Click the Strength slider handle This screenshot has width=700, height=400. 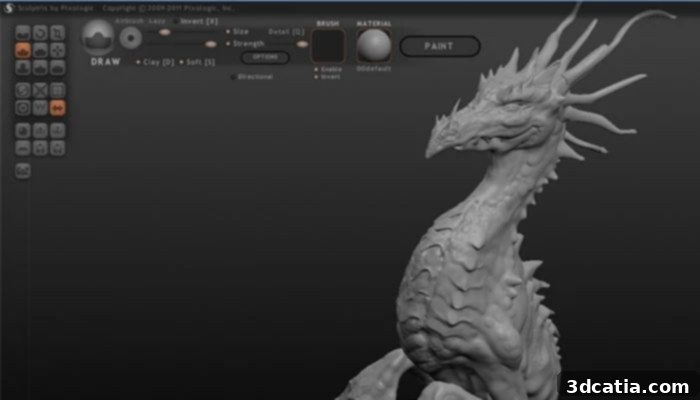[x=211, y=44]
